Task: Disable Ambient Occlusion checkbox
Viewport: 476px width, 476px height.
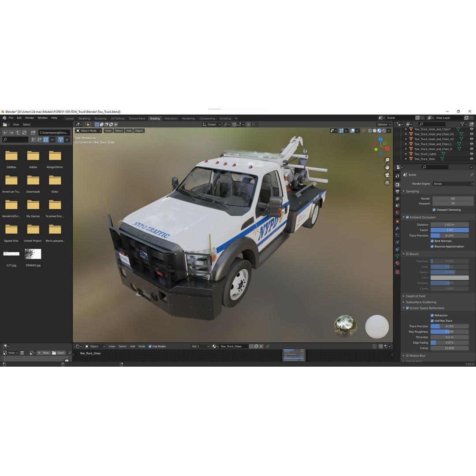Action: pos(407,217)
